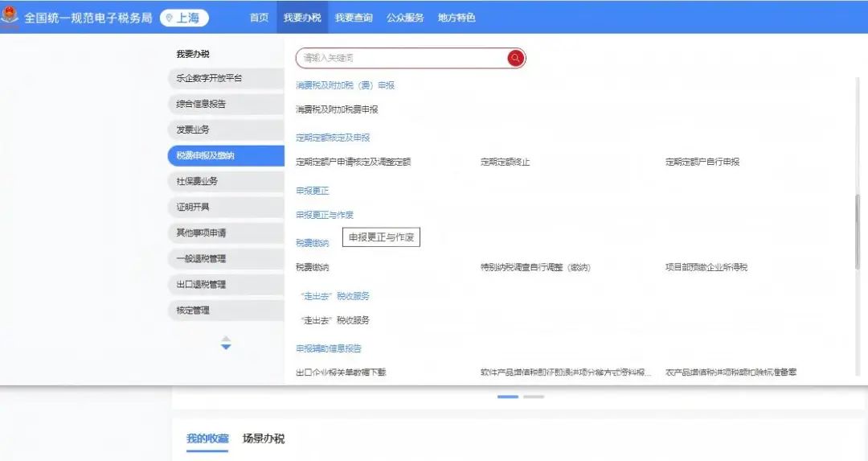
Task: Click the sidebar scroll-down arrow
Action: [226, 347]
